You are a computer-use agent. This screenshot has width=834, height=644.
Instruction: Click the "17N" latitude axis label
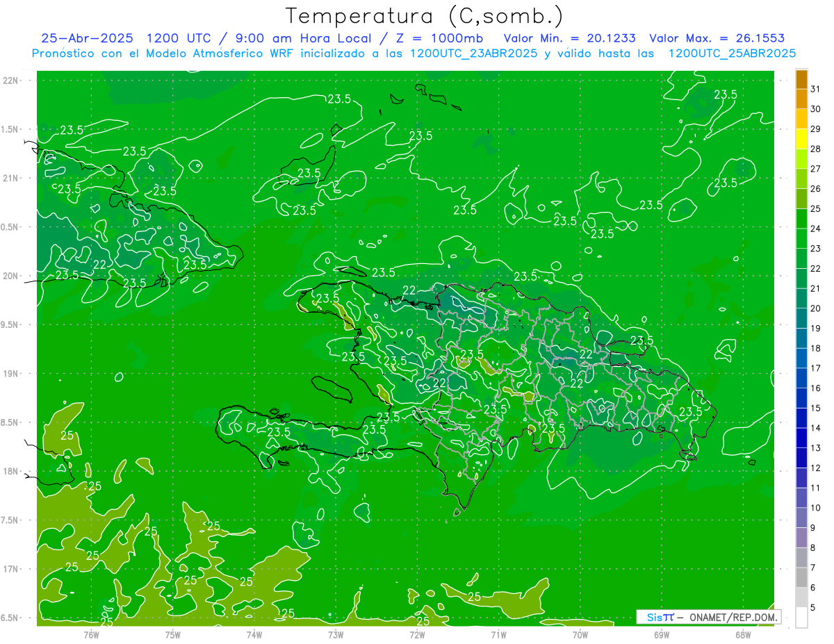[10, 569]
